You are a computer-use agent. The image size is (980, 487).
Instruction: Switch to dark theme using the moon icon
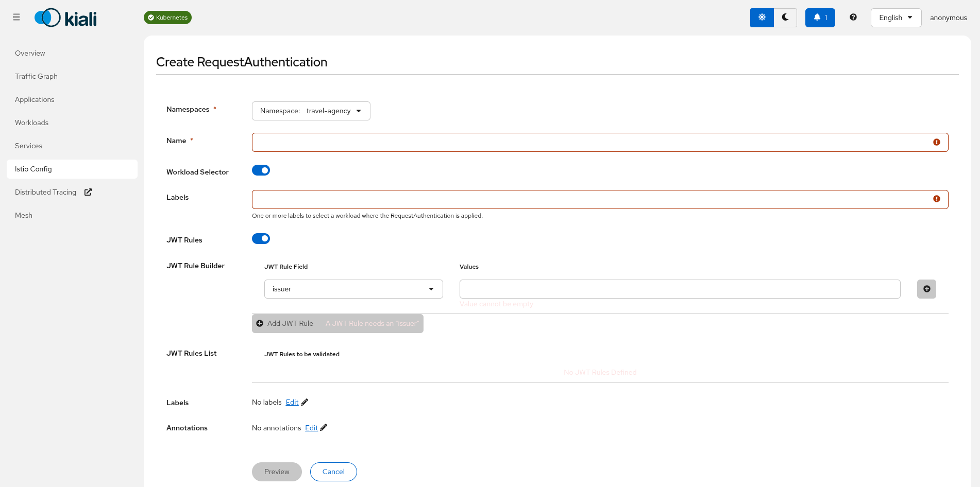pyautogui.click(x=785, y=17)
